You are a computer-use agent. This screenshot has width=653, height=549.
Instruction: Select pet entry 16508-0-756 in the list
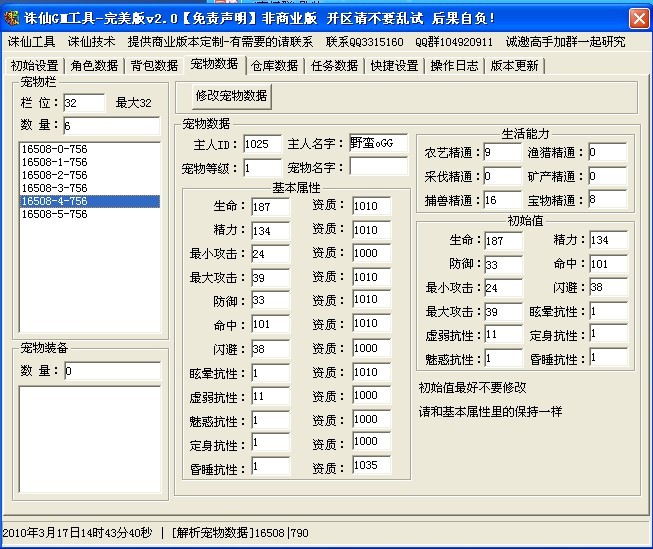pos(54,149)
